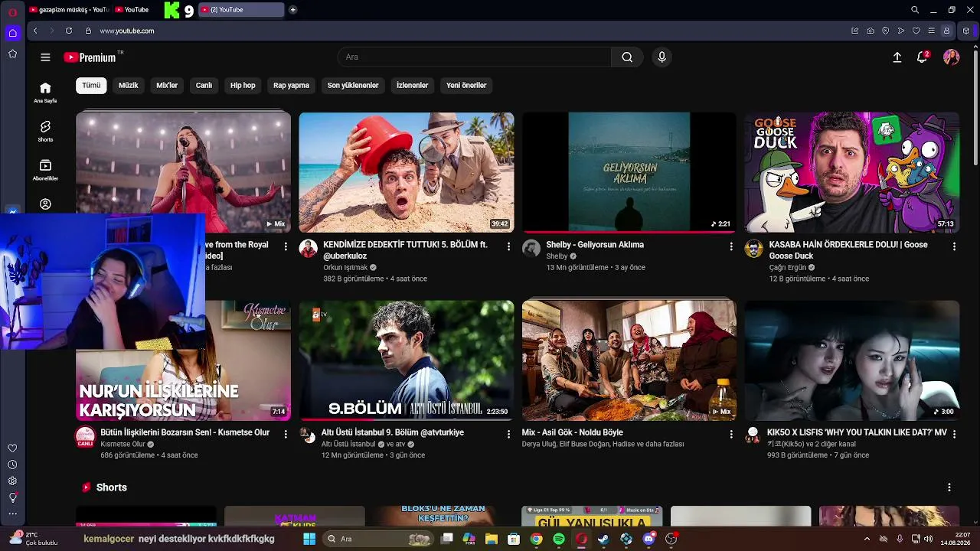Show hidden system tray icons

tap(867, 539)
